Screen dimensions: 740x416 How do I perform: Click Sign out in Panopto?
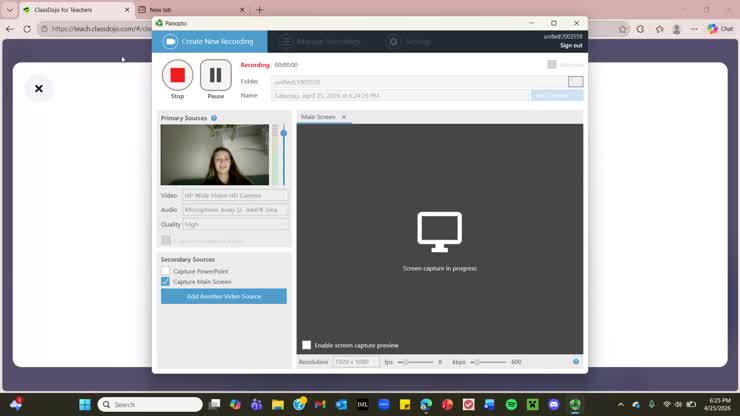pyautogui.click(x=571, y=45)
